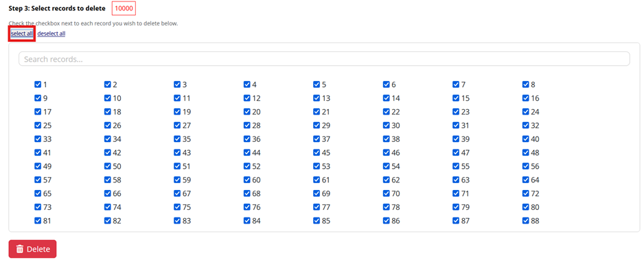Uncheck record 41 in the list
Viewport: 644px width, 262px height.
[38, 152]
